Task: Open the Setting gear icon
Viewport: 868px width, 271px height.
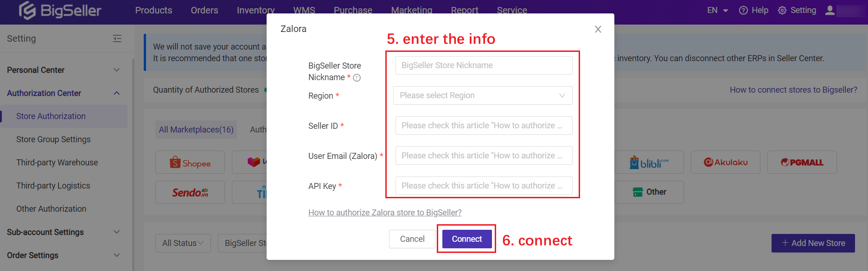Action: [x=782, y=10]
